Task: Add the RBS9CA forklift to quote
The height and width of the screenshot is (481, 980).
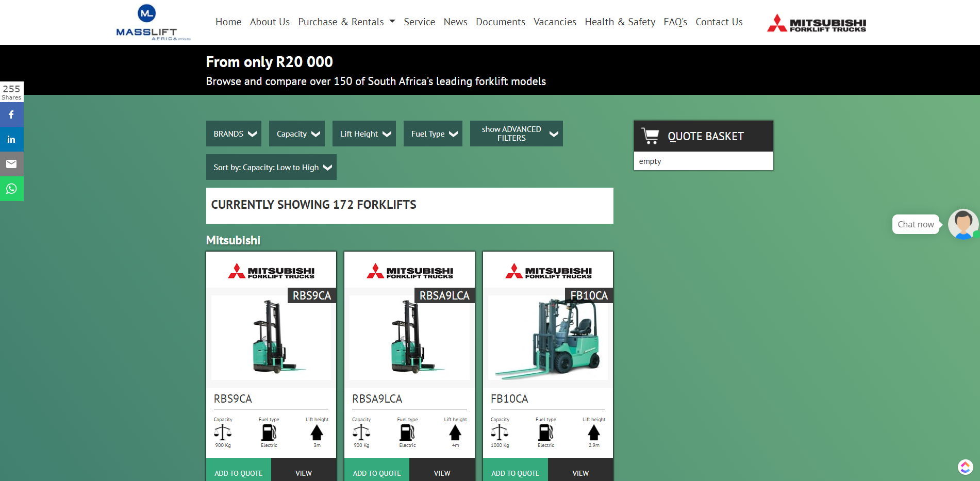Action: click(239, 470)
